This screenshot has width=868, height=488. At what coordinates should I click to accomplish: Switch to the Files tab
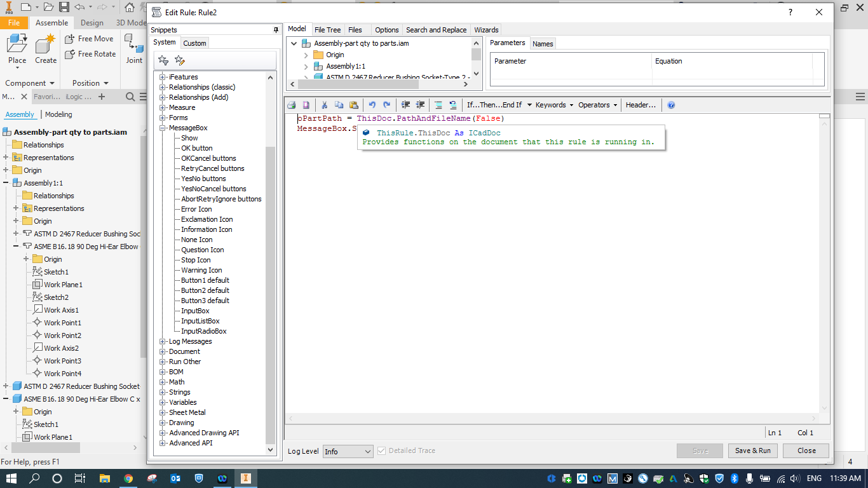pos(355,30)
